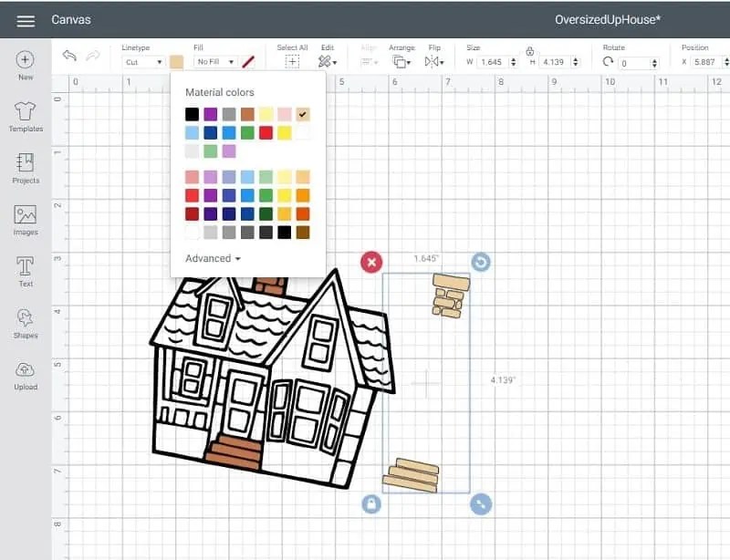Click the Rotate stepper arrows
The width and height of the screenshot is (730, 560).
(x=654, y=63)
